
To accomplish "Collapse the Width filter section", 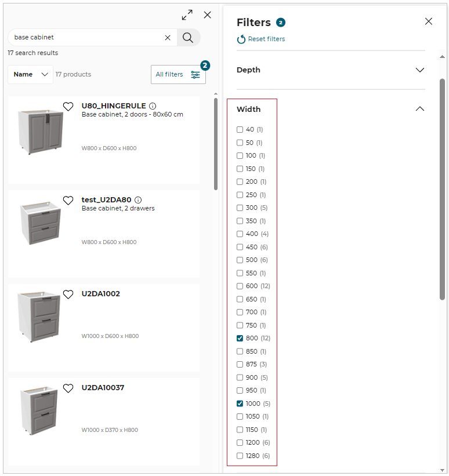I will pos(420,109).
